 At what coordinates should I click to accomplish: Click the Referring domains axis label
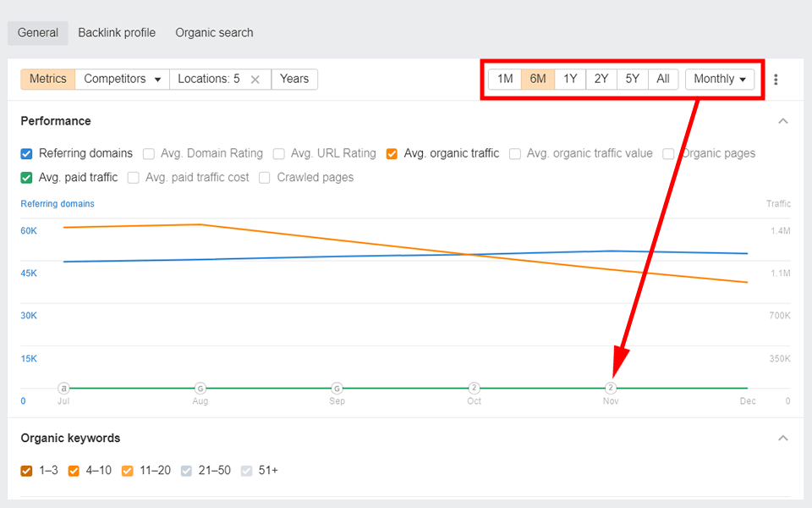[58, 204]
